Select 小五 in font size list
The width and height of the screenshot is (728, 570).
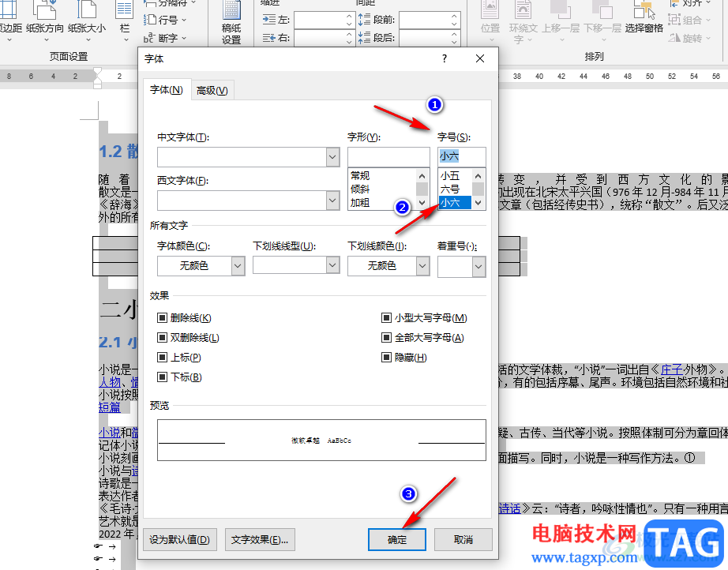(450, 175)
